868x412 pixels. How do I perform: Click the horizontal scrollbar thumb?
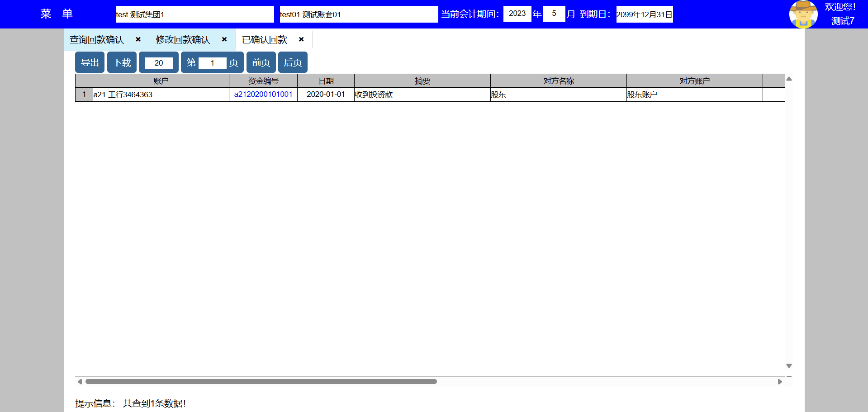(x=261, y=382)
